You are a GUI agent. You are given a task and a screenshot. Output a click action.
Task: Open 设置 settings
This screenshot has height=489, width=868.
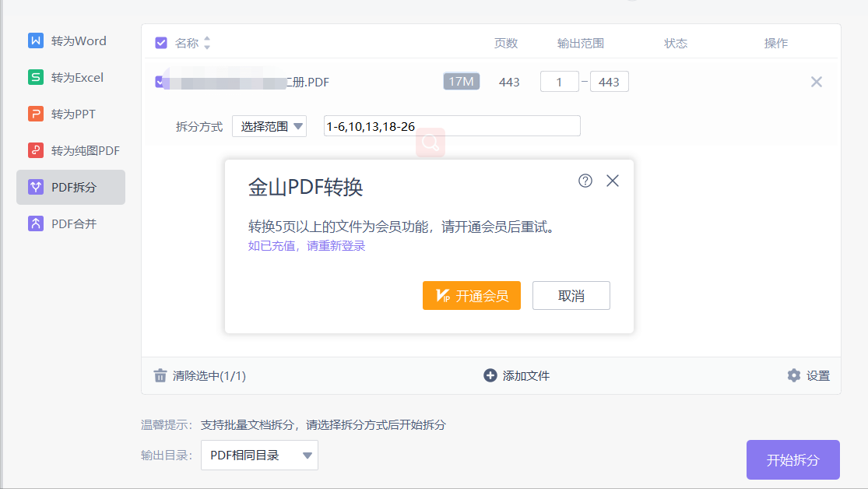pos(817,376)
